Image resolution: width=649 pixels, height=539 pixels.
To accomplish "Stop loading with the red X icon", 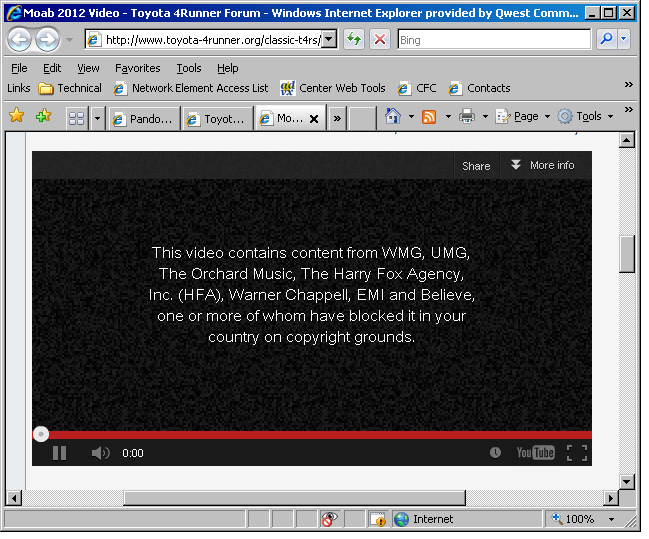I will tap(380, 40).
